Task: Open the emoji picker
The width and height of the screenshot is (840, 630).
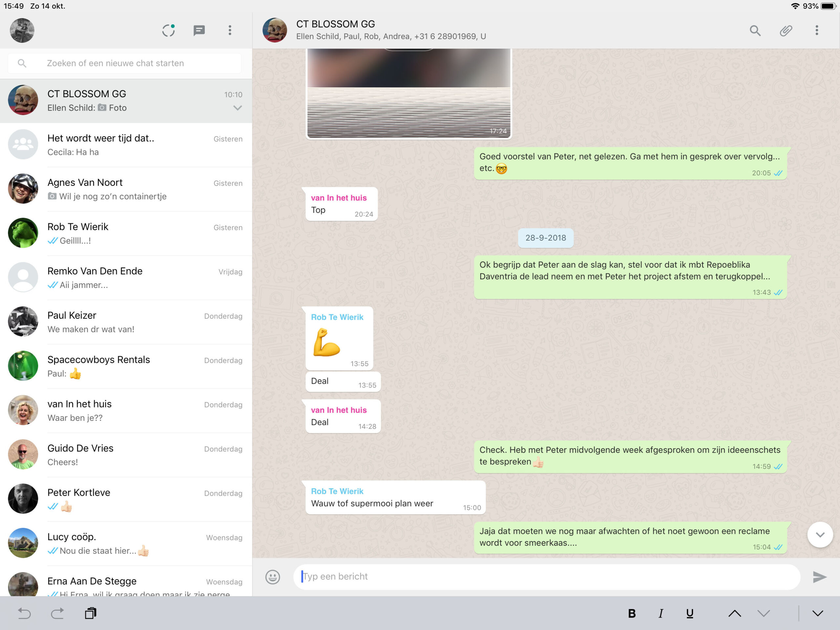Action: (x=272, y=577)
